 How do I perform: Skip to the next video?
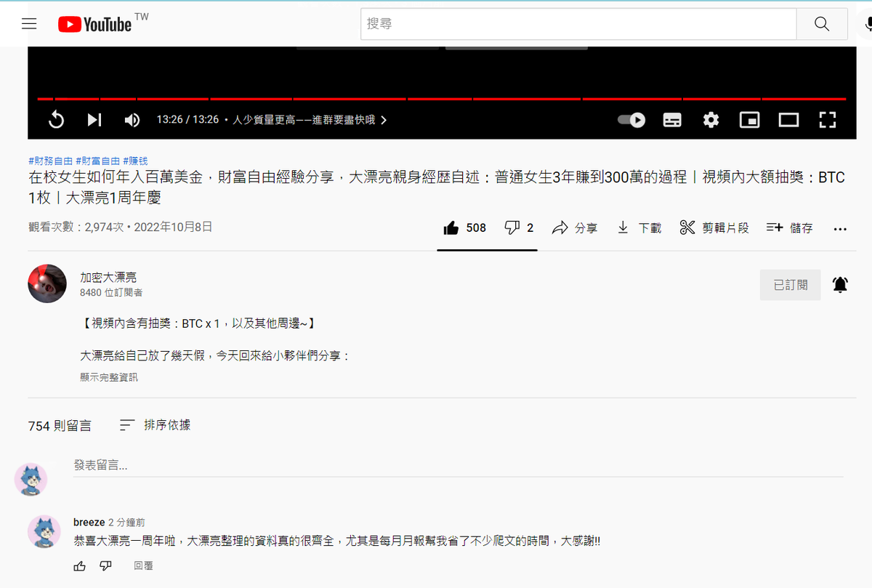click(94, 120)
